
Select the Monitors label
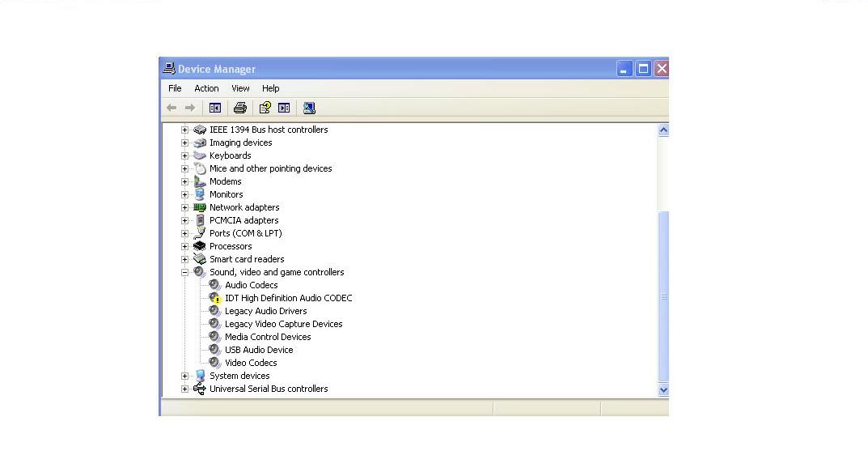point(226,194)
